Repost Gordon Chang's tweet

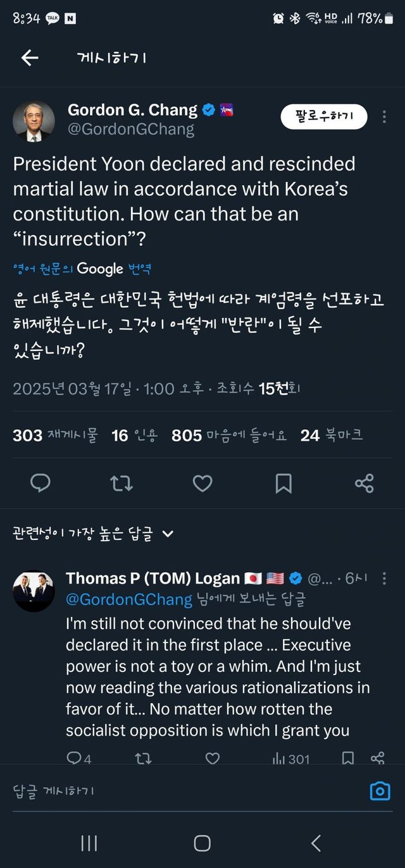(x=121, y=484)
